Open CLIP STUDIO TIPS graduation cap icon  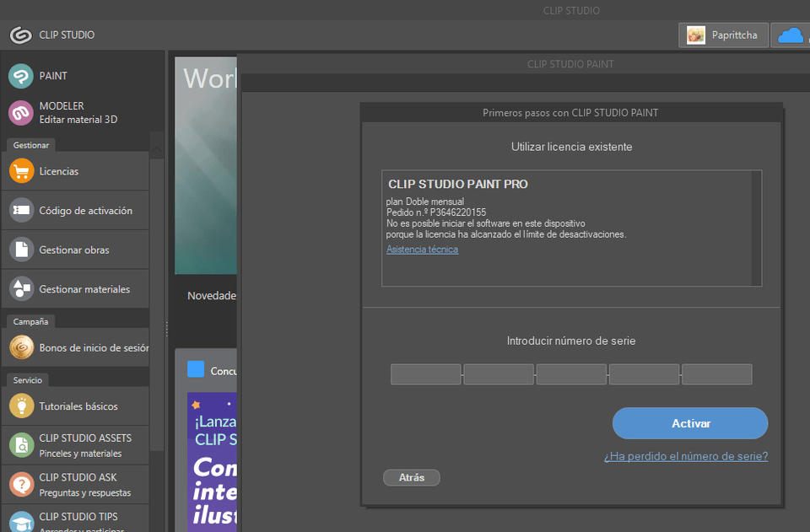coord(22,521)
